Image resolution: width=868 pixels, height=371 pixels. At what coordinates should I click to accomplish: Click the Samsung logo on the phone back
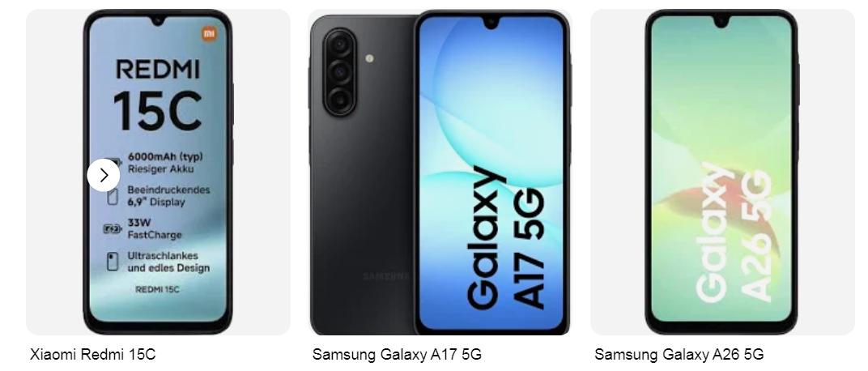click(x=386, y=276)
